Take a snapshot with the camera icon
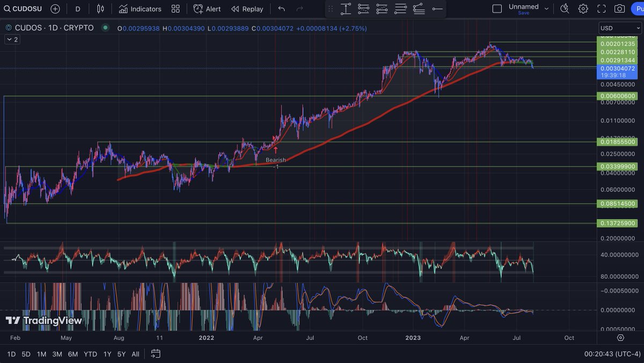 pyautogui.click(x=620, y=9)
